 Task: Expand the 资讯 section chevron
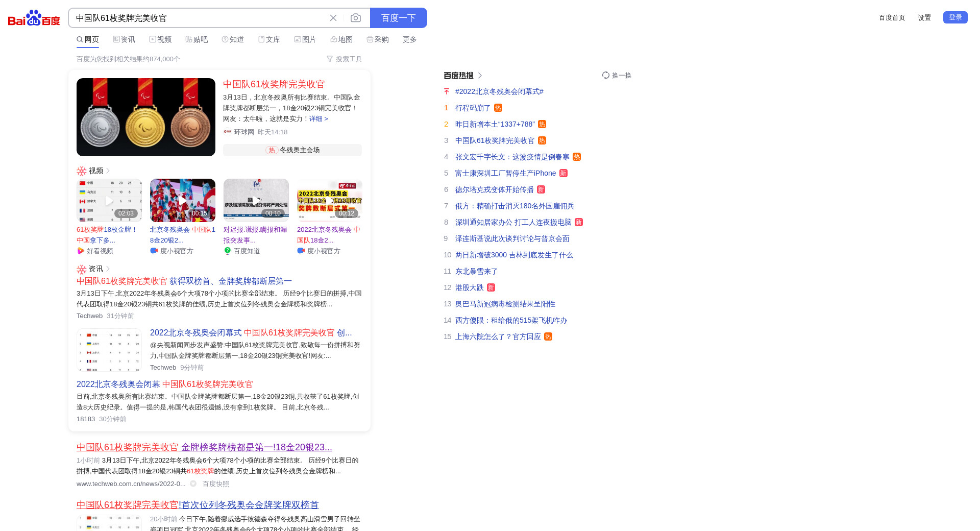click(108, 269)
